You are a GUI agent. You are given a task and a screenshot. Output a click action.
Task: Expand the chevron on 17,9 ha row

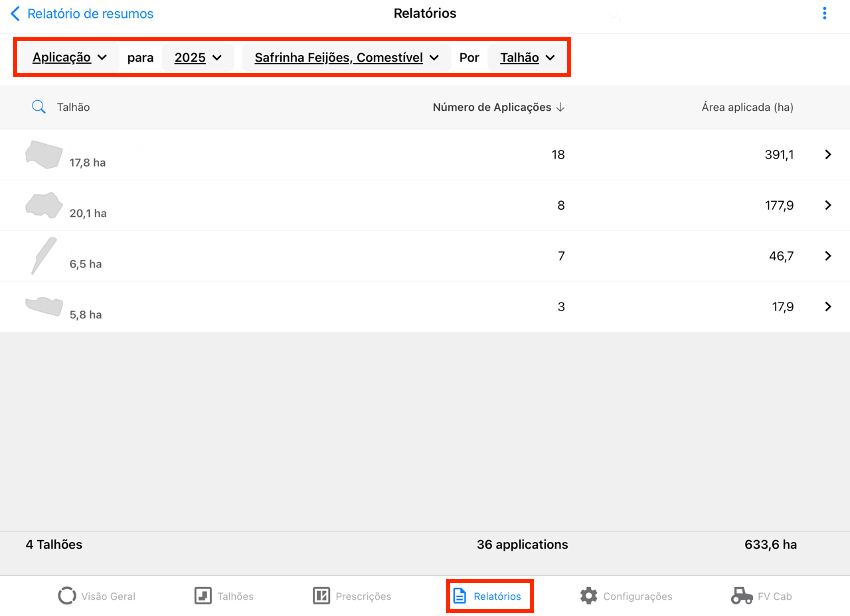(828, 307)
